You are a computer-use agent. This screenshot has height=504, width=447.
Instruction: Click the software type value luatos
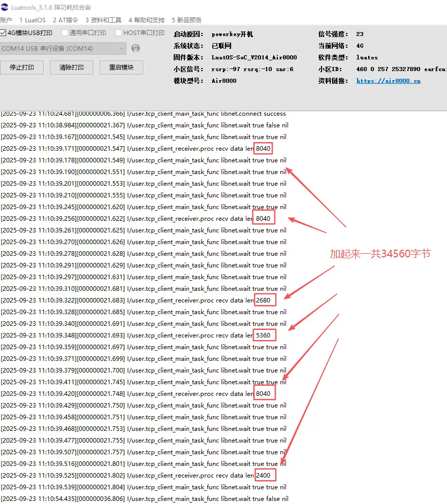coord(367,57)
